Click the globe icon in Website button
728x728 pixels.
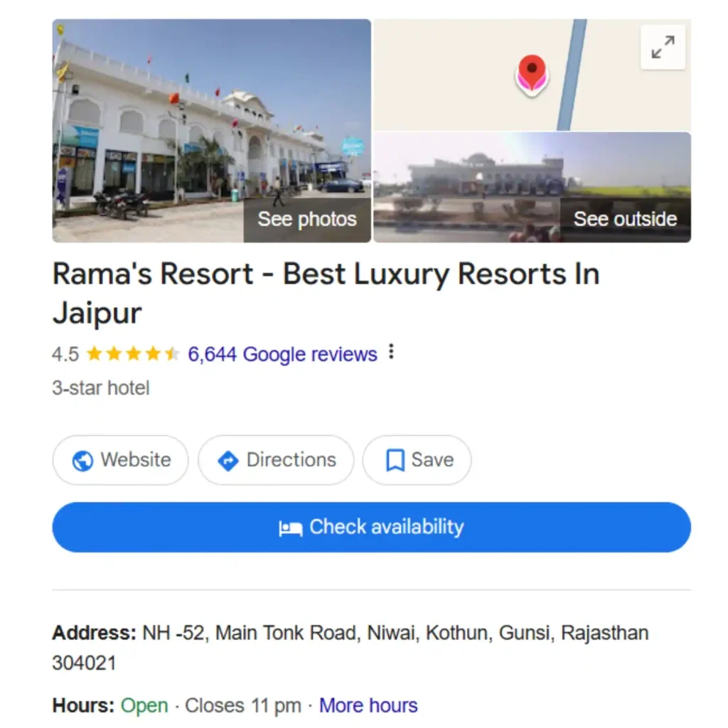(x=82, y=461)
